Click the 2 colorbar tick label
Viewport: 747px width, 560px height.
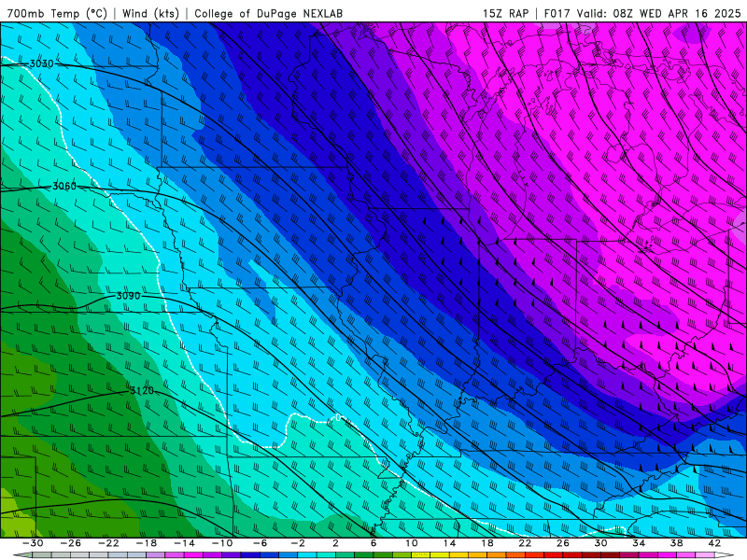[x=335, y=543]
